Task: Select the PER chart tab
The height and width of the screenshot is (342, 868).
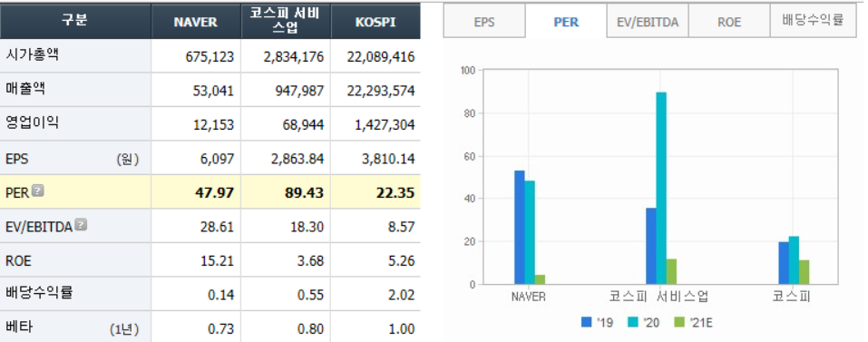Action: click(566, 22)
